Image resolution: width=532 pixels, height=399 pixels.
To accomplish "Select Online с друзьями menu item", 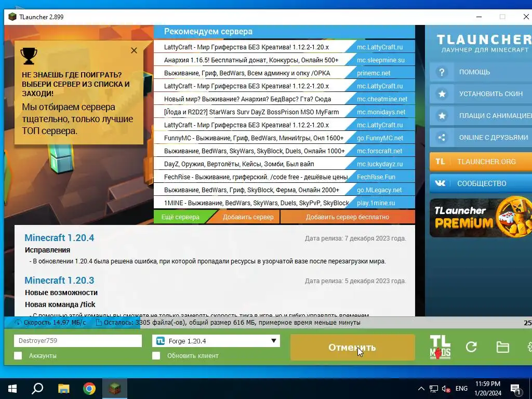I will (x=481, y=137).
